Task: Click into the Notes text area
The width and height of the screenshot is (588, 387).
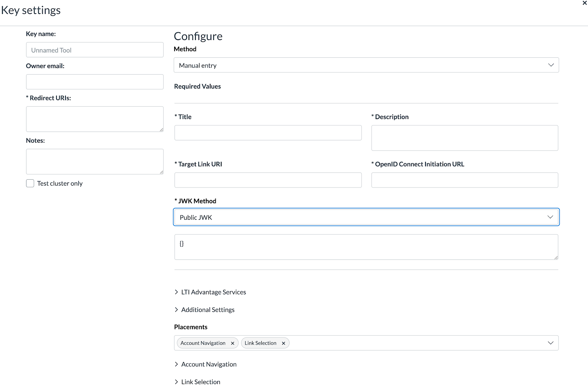Action: 94,162
